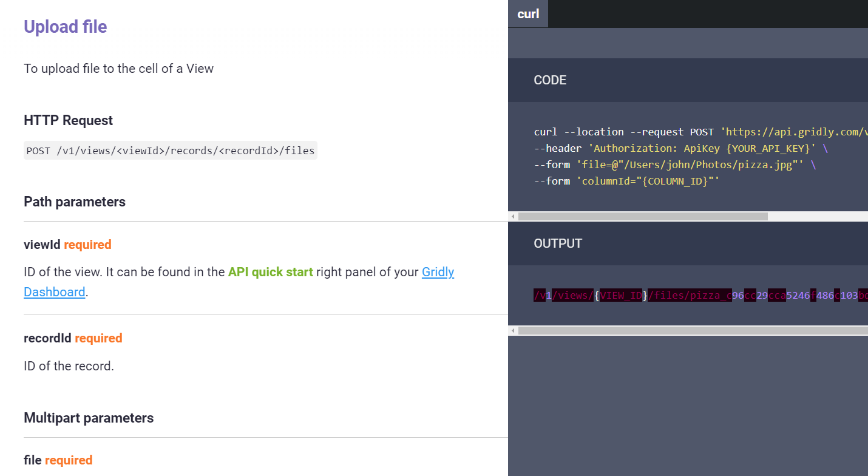
Task: Click the scroll-left arrow of the output scrollbar
Action: [x=513, y=330]
